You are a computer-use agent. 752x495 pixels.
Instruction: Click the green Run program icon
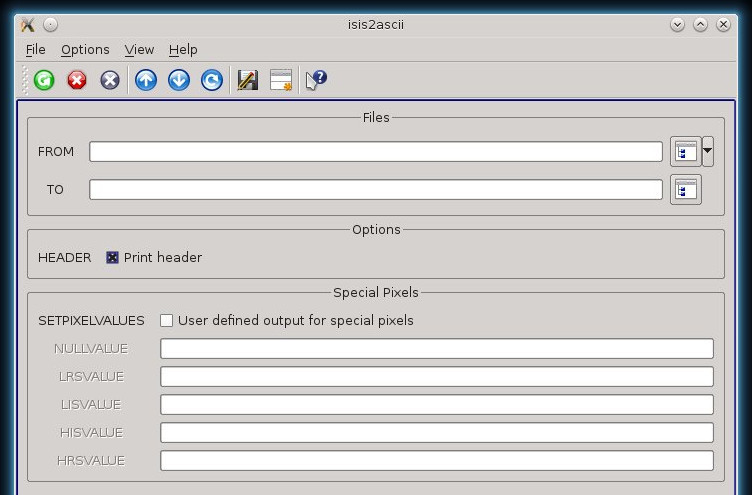44,80
